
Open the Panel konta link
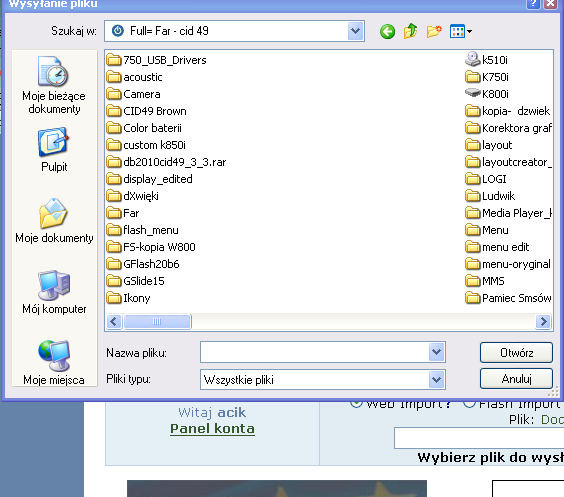coord(212,429)
